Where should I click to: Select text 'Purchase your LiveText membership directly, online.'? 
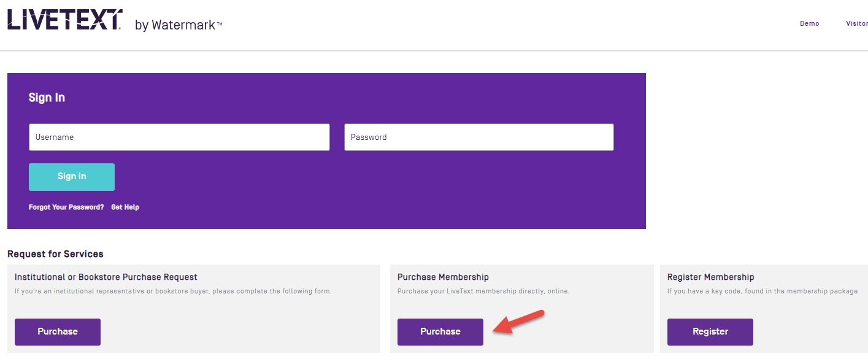coord(483,291)
